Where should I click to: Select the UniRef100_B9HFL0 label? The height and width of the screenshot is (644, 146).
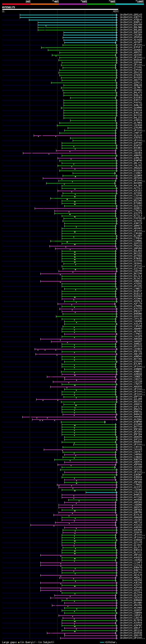[x=131, y=22]
